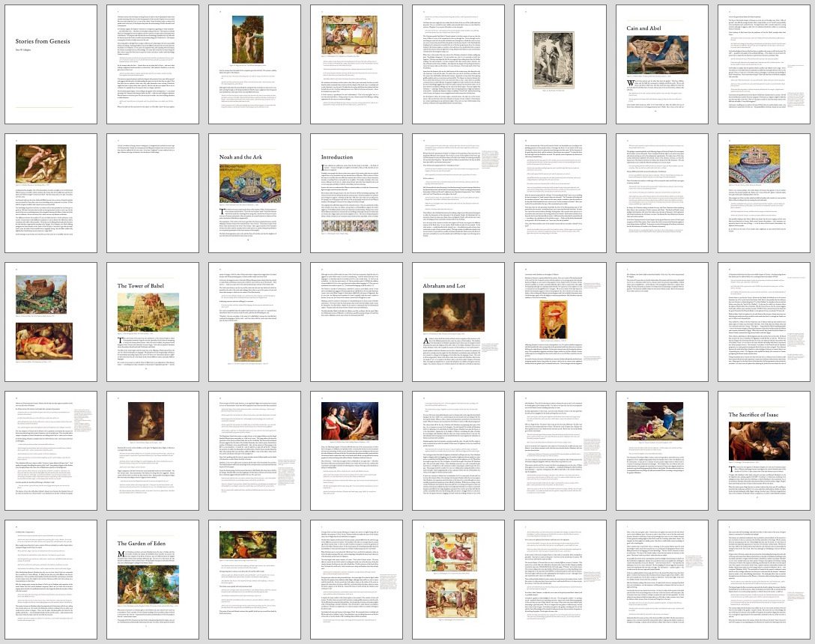This screenshot has width=815, height=644.
Task: Click the Tower of Babel painting
Action: point(148,312)
